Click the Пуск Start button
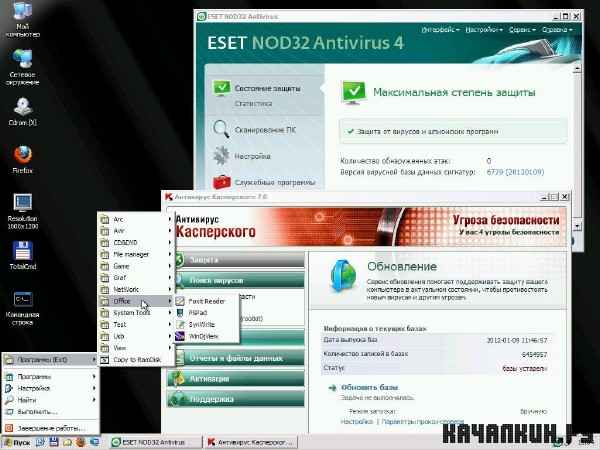This screenshot has width=600, height=450. [x=17, y=442]
